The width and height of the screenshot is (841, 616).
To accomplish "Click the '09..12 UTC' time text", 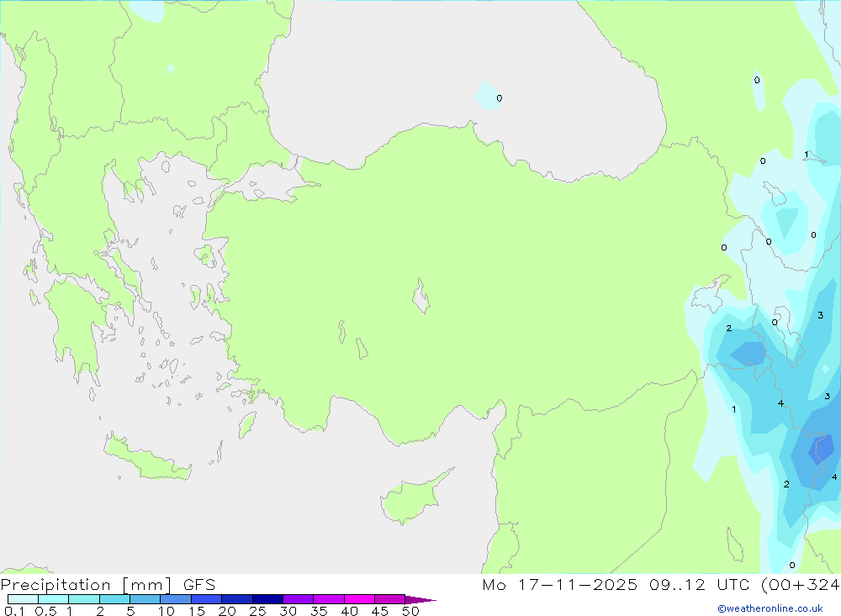I will click(699, 584).
